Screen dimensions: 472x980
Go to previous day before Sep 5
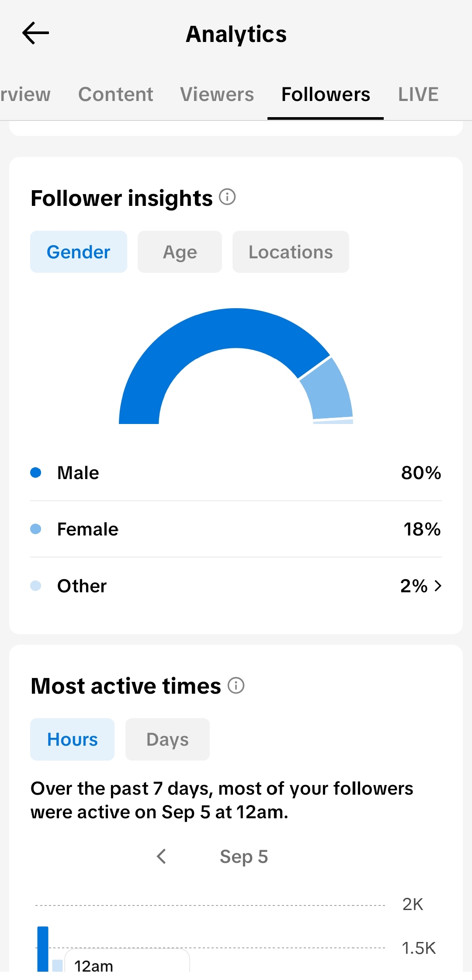161,856
